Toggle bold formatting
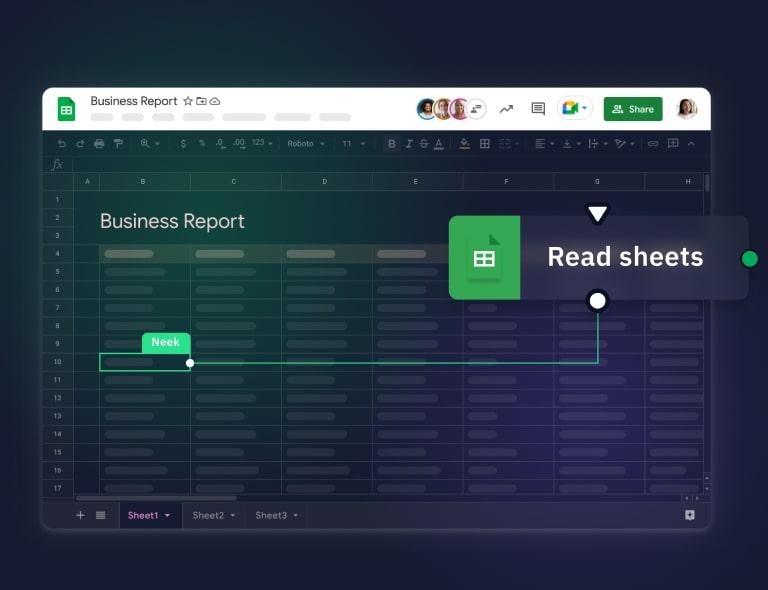768x590 pixels. coord(391,144)
